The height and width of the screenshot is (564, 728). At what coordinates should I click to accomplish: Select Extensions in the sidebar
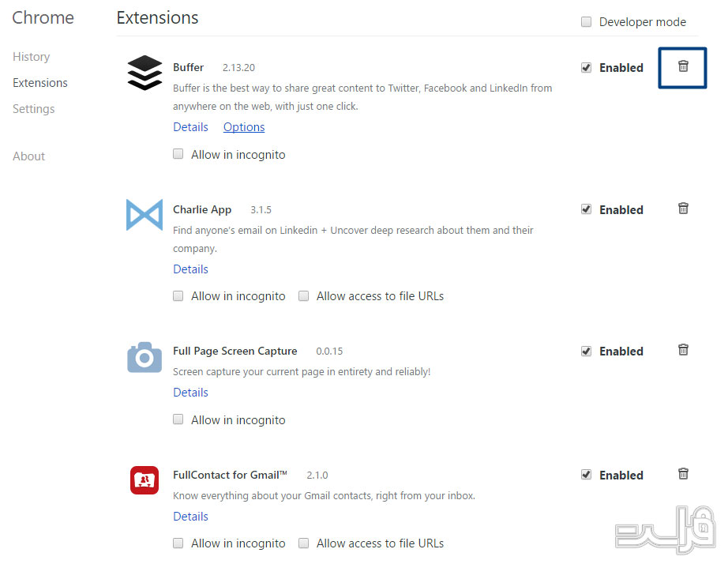[40, 83]
